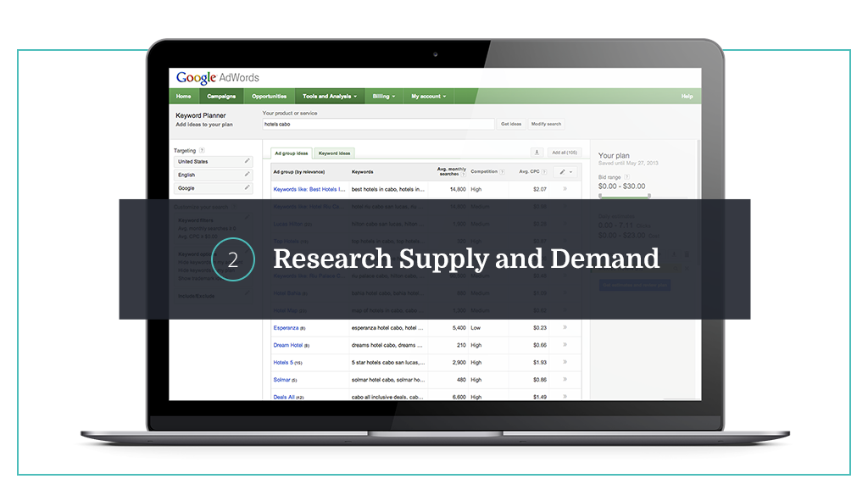Click the Google AdWords logo
868x490 pixels.
(218, 77)
